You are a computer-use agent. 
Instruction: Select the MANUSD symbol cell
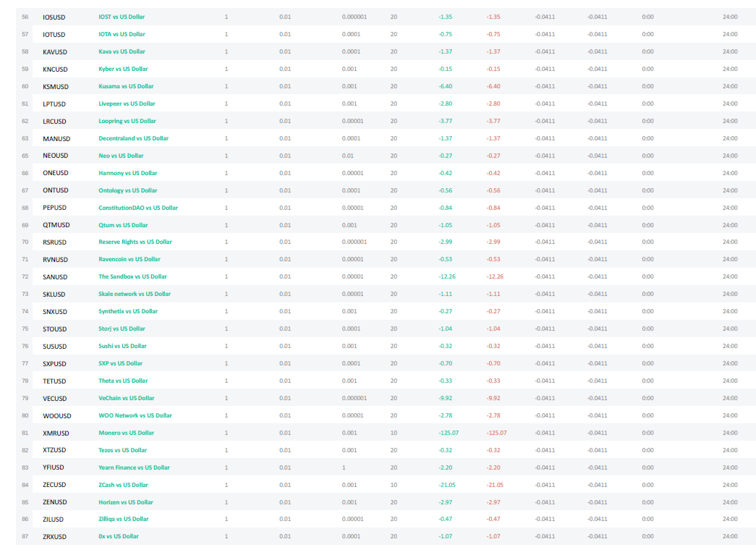click(56, 139)
